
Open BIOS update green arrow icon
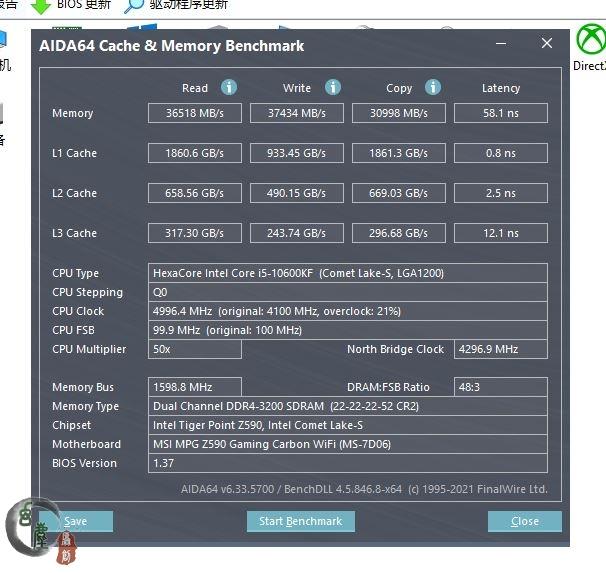41,6
